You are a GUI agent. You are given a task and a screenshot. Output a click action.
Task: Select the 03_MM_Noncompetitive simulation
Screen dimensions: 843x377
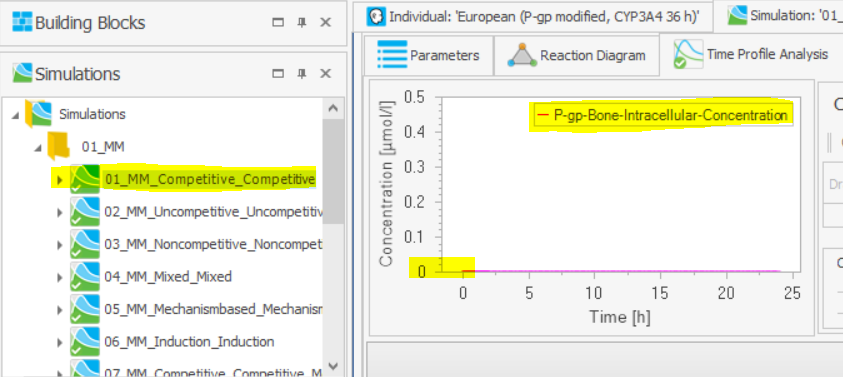pos(213,244)
